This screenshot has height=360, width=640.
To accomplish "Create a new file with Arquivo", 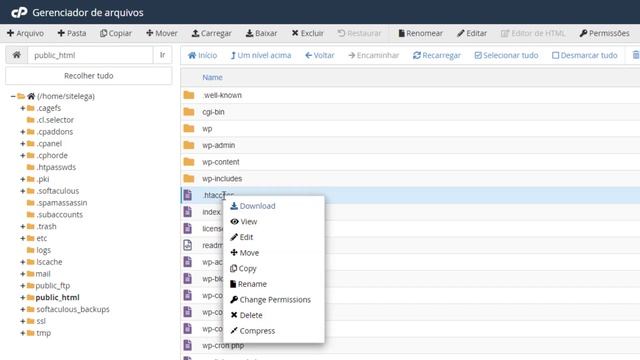I will (25, 33).
